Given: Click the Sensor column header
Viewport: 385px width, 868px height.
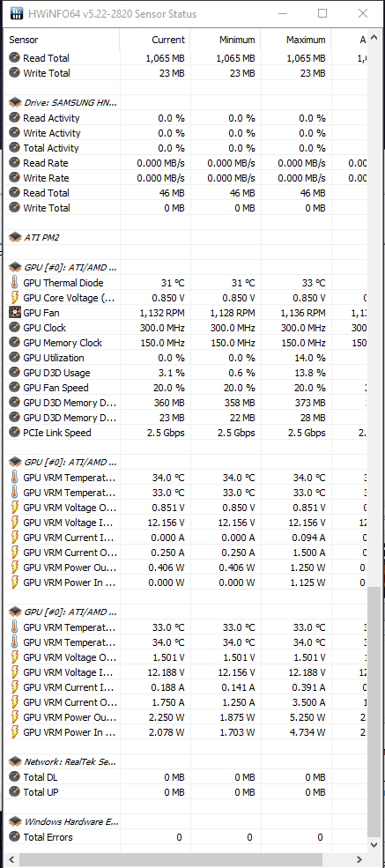Looking at the screenshot, I should (62, 40).
